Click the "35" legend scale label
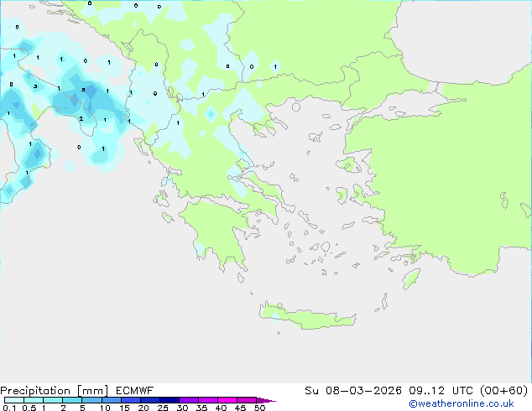The image size is (532, 411). (201, 408)
